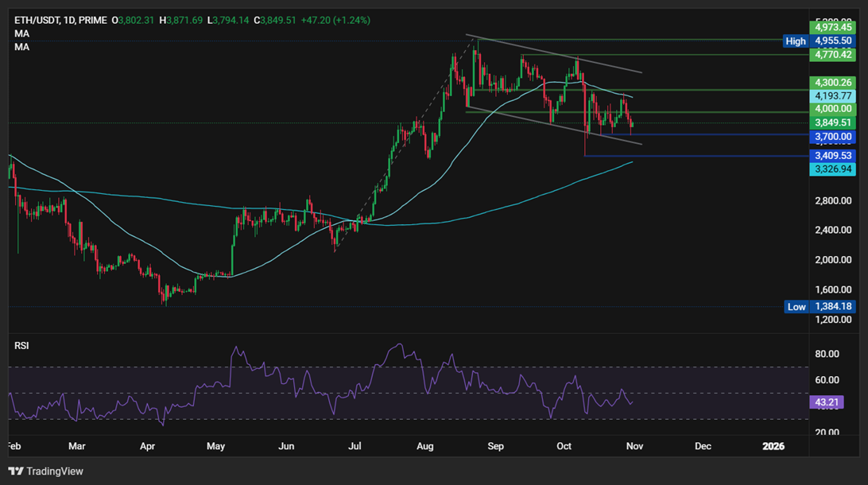The image size is (868, 485).
Task: Click the Low label showing 1,384.18
Action: click(x=832, y=307)
